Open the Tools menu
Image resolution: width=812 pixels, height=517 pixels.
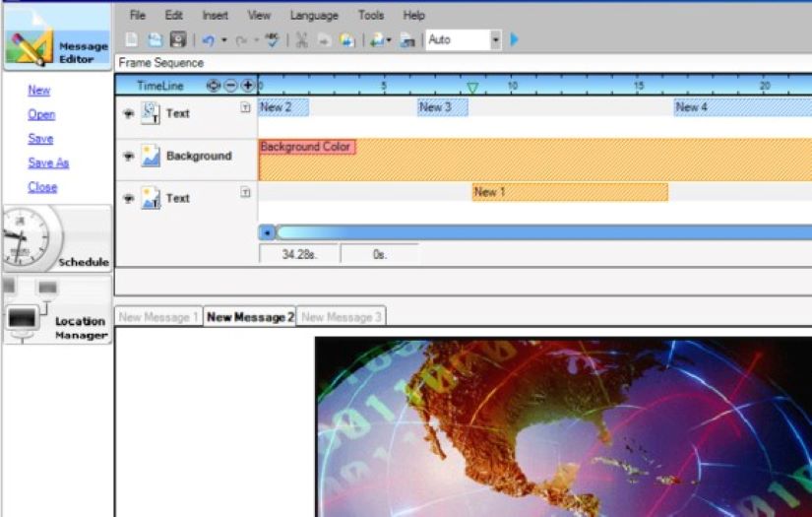point(371,15)
